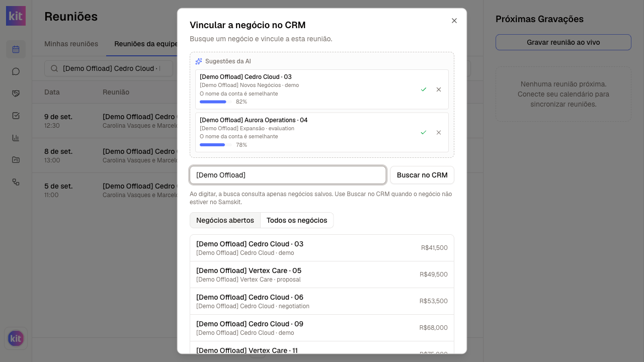Click the Reunião column header
This screenshot has width=644, height=362.
coord(116,92)
